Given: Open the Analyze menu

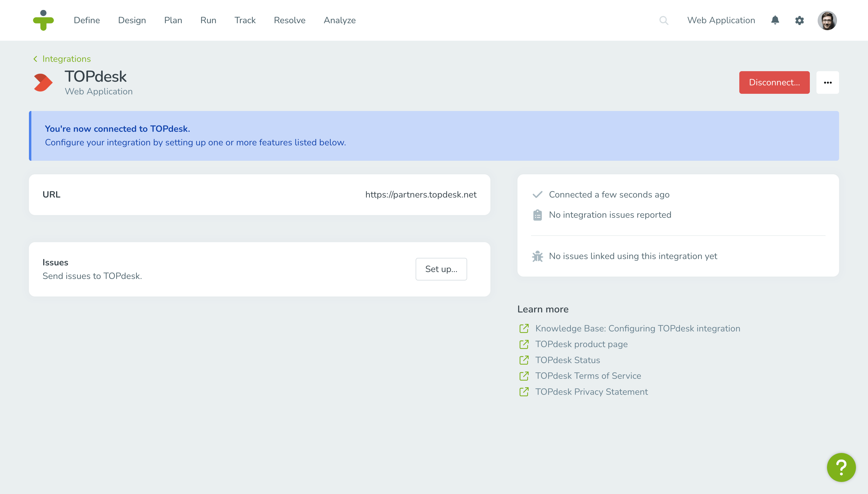Looking at the screenshot, I should (339, 21).
